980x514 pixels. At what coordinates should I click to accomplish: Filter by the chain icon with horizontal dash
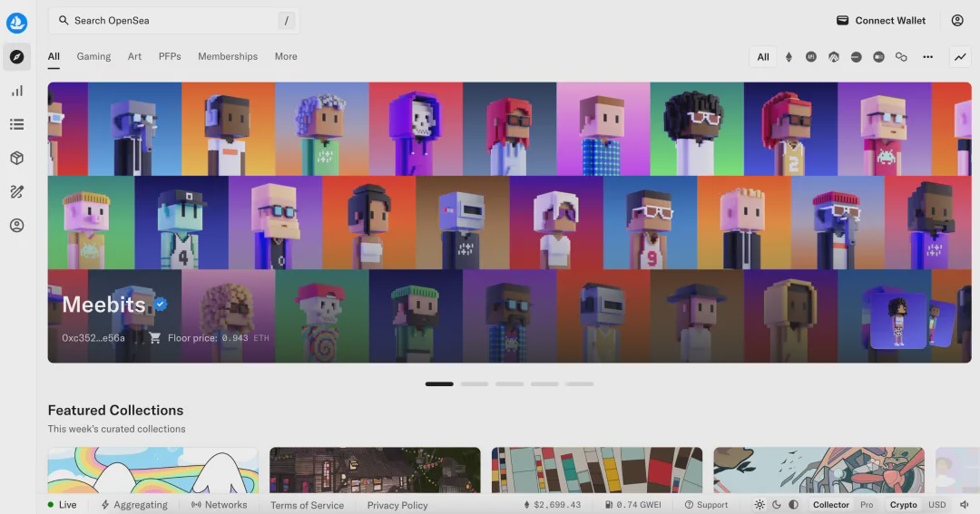(x=857, y=57)
